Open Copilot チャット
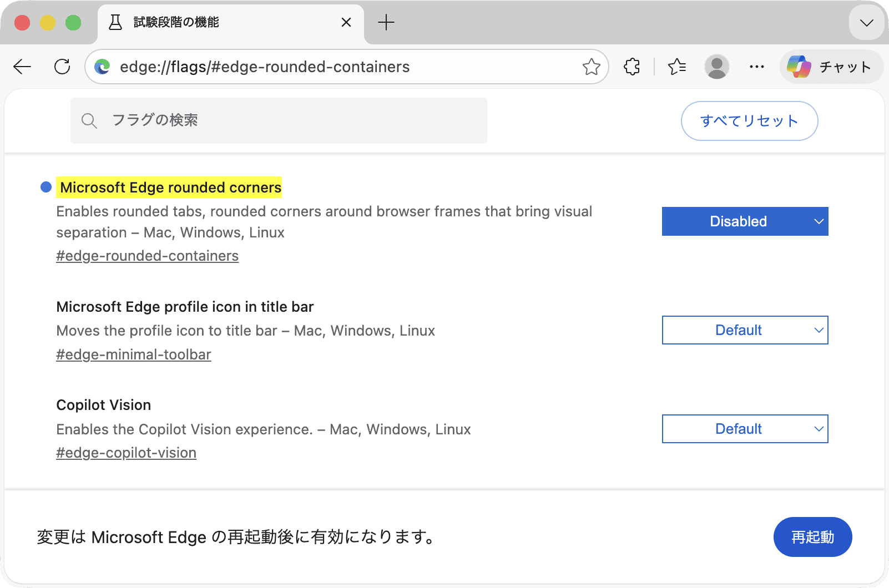The image size is (889, 588). point(831,66)
